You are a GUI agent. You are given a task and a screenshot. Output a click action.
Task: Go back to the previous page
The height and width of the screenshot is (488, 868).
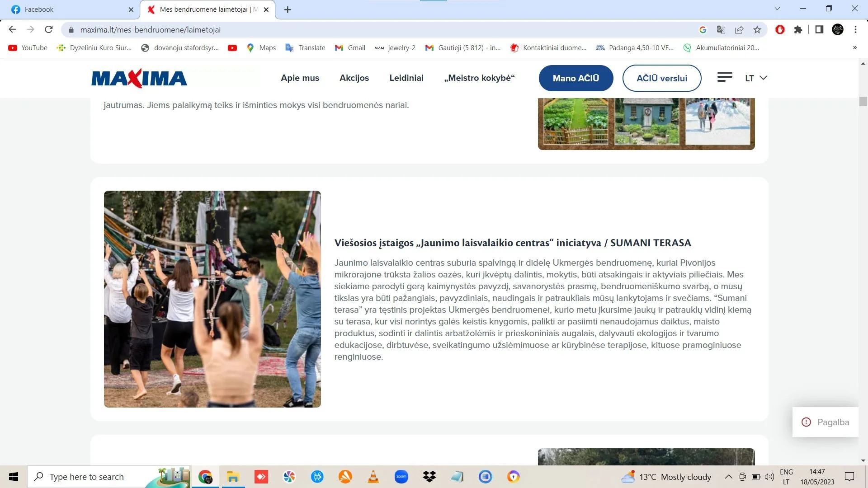(12, 30)
